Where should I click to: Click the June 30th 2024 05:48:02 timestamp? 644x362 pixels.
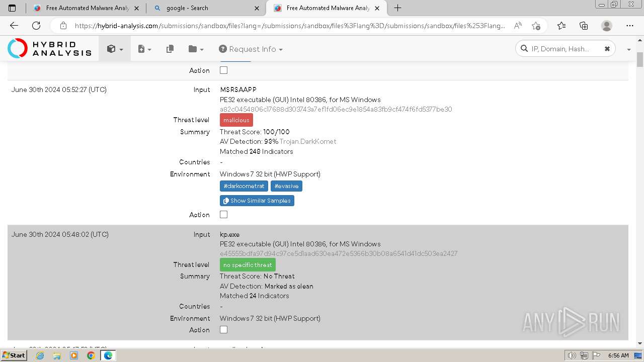[60, 234]
